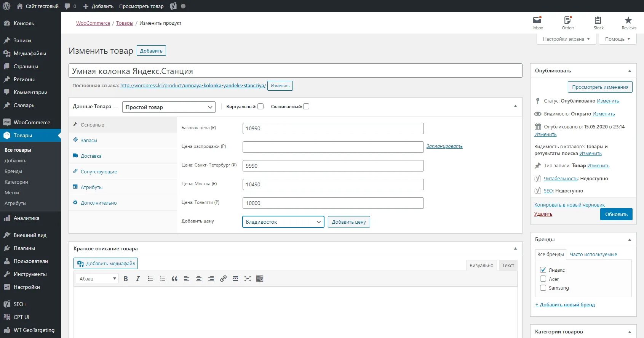The image size is (644, 338).
Task: Click Просмотреть изменения button
Action: point(600,87)
